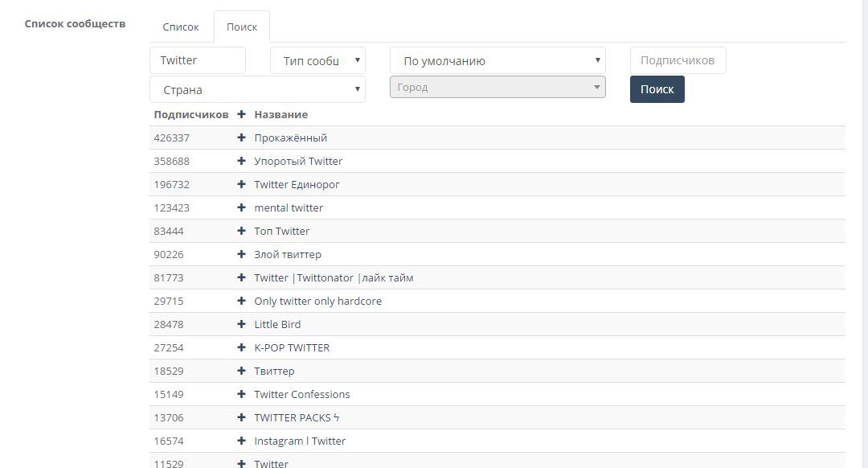Click the Список сообществ section label

[x=76, y=24]
